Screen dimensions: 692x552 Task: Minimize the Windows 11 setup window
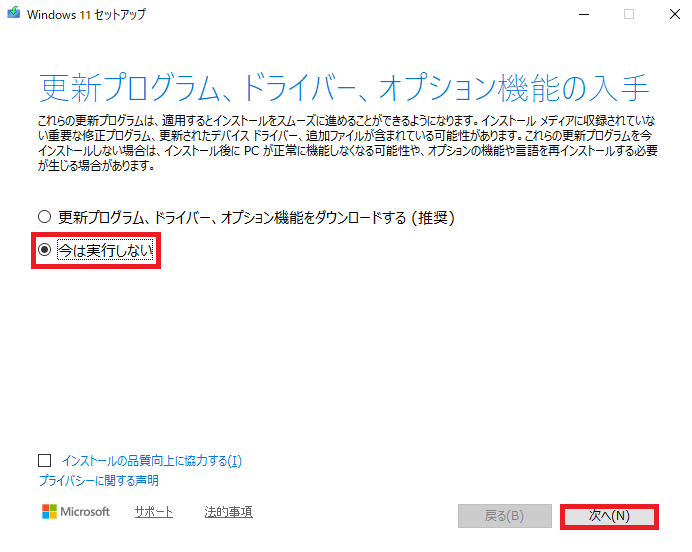click(582, 14)
